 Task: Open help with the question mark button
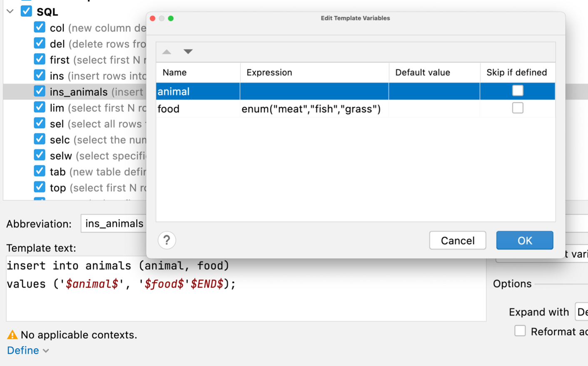coord(167,240)
